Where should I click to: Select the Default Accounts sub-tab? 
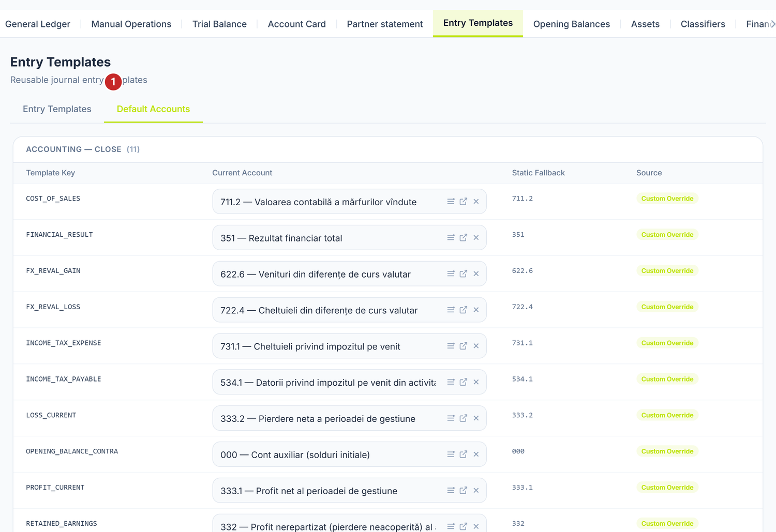tap(153, 109)
